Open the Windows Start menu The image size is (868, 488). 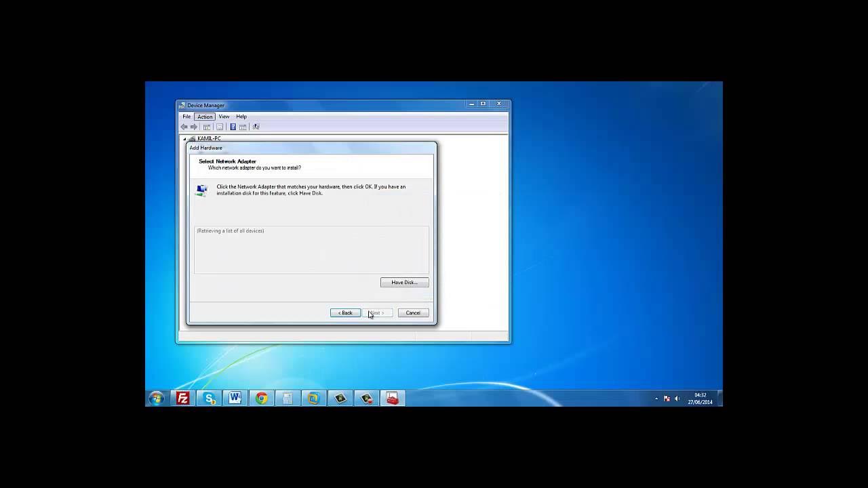click(x=156, y=398)
